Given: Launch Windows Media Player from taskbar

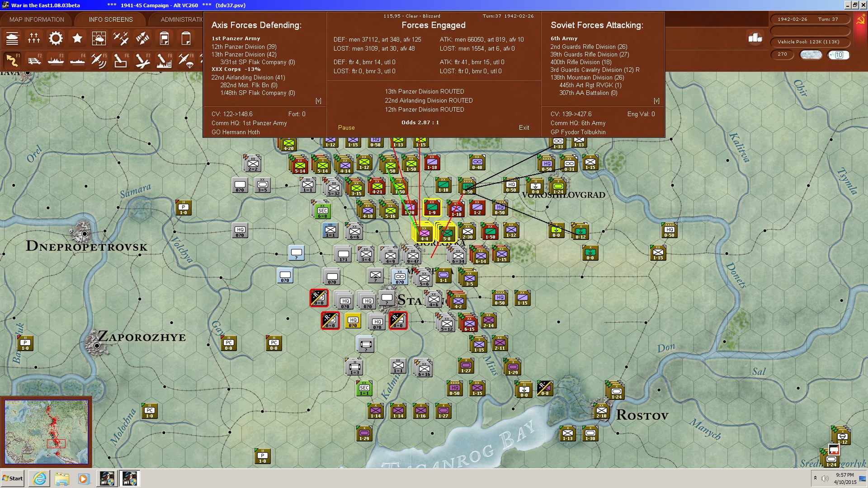Looking at the screenshot, I should point(84,479).
